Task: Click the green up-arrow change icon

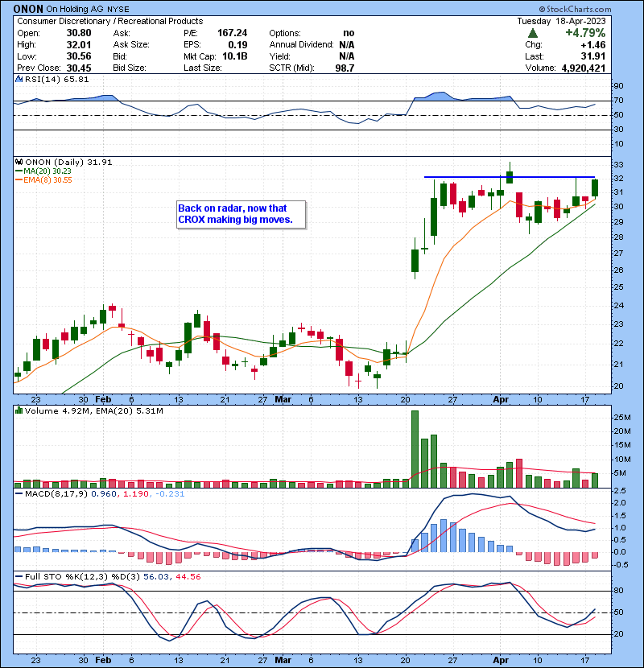Action: 533,33
